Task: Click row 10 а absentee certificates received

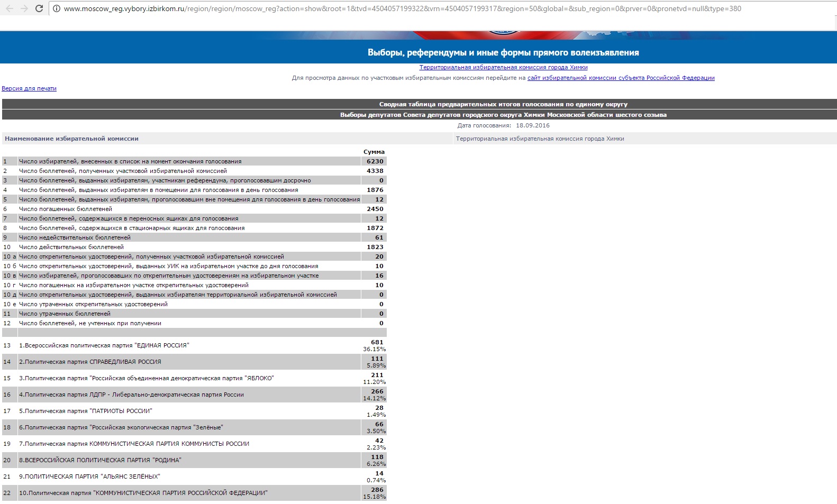Action: tap(151, 256)
